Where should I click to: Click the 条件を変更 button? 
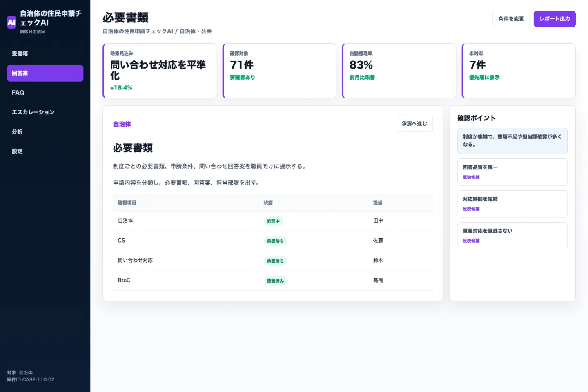(x=511, y=19)
